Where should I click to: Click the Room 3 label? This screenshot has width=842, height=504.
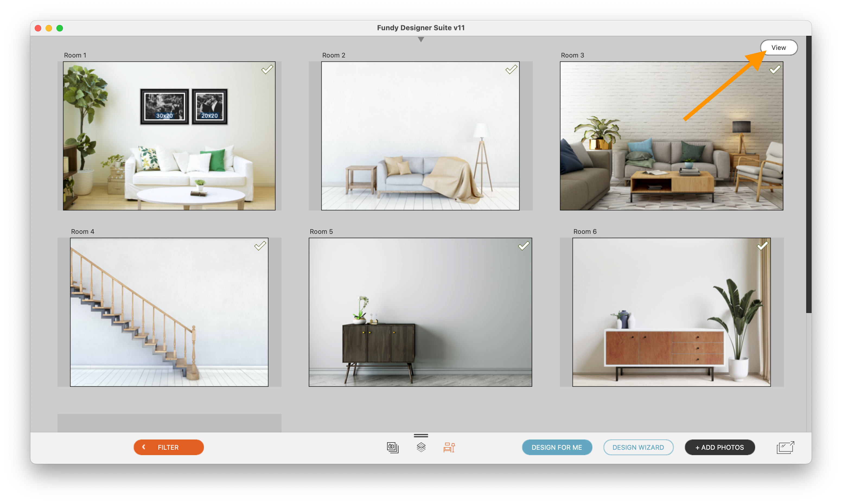click(x=572, y=55)
